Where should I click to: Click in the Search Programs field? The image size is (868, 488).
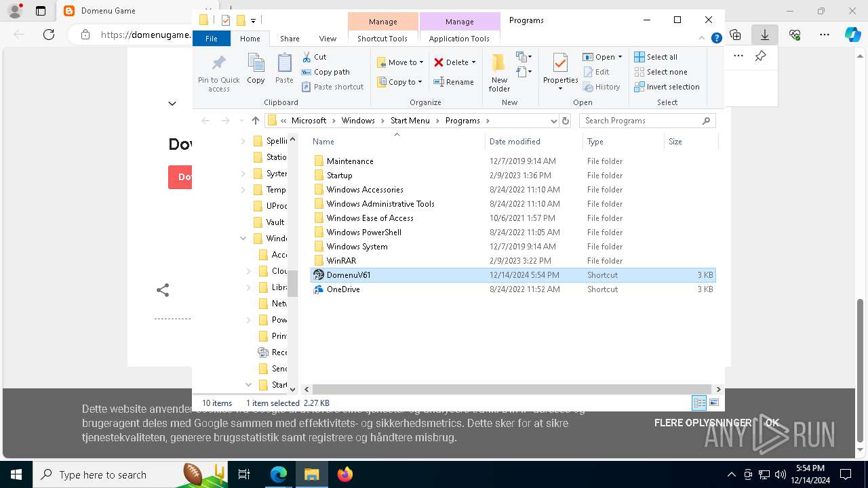[x=648, y=121]
